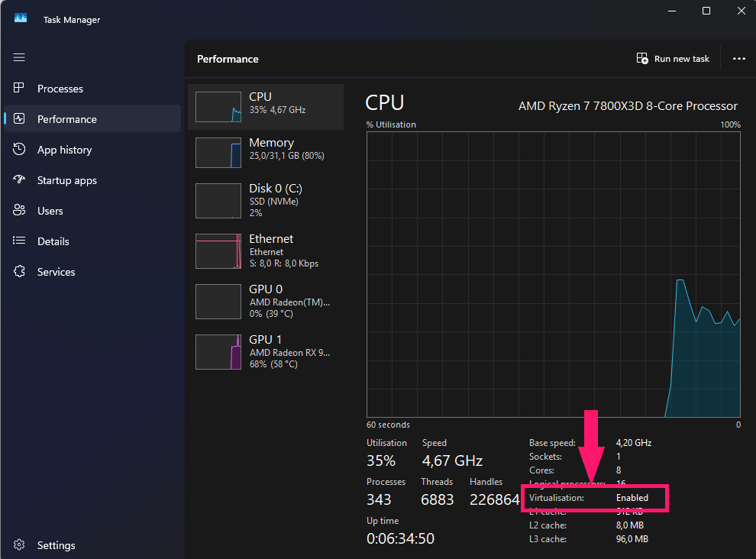The image size is (756, 559).
Task: Open Task Manager Settings
Action: tap(92, 545)
